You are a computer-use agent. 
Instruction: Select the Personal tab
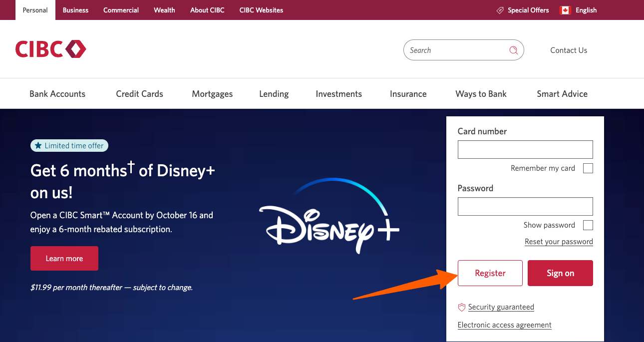[34, 10]
